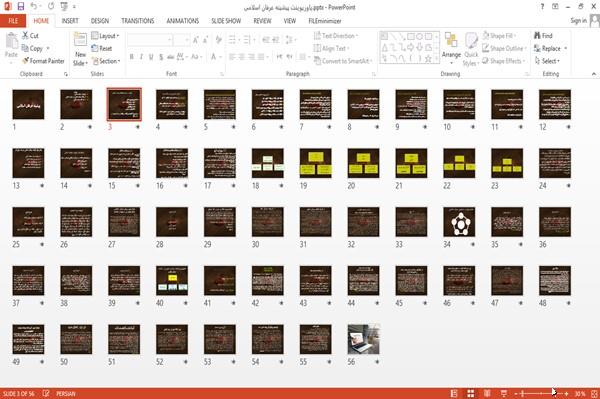Viewport: 600px width, 399px height.
Task: Toggle Strikethrough formatting
Action: click(171, 57)
